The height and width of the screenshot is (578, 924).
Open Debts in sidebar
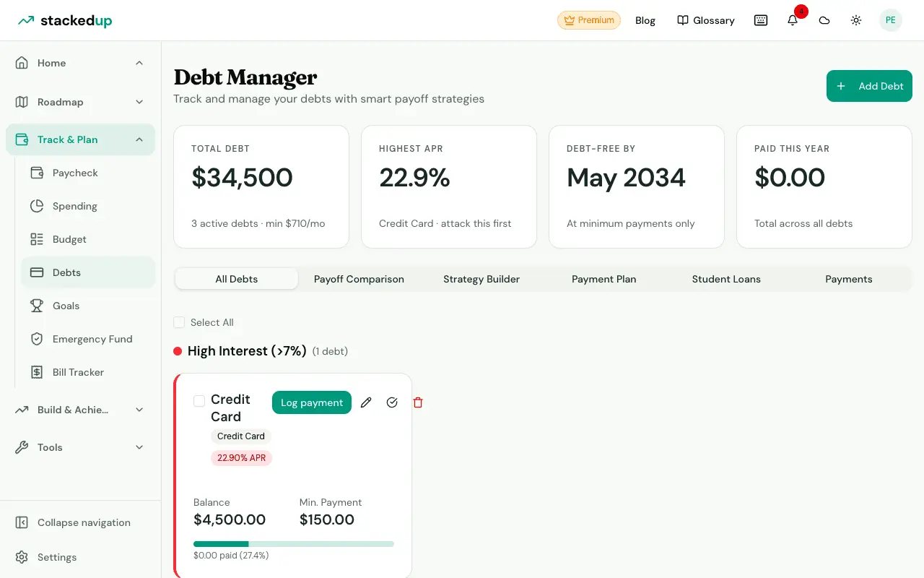pos(88,272)
